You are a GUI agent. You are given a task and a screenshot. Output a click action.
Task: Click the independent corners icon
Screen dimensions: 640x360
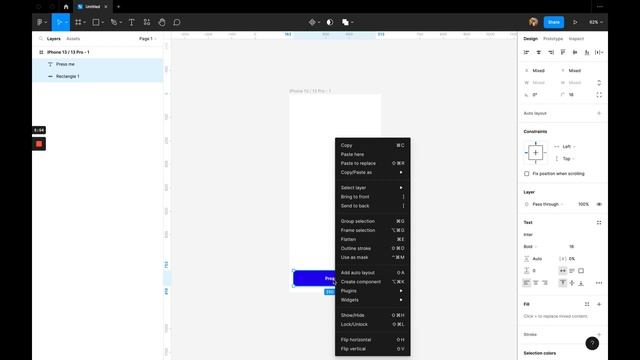(x=599, y=95)
